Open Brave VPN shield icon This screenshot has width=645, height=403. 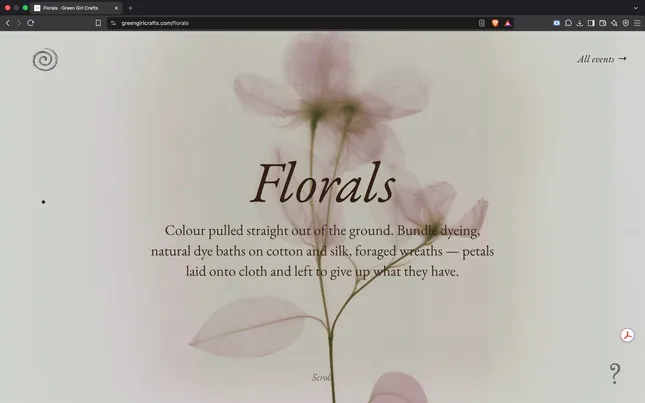pos(626,23)
